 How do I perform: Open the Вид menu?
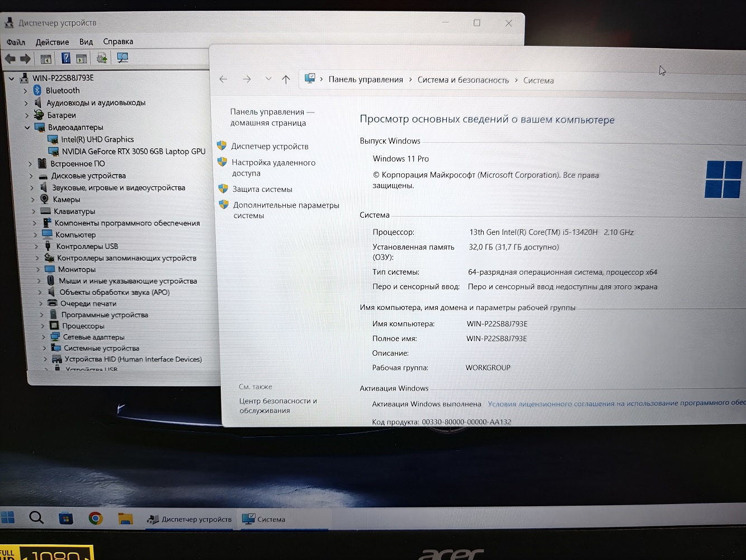tap(86, 41)
